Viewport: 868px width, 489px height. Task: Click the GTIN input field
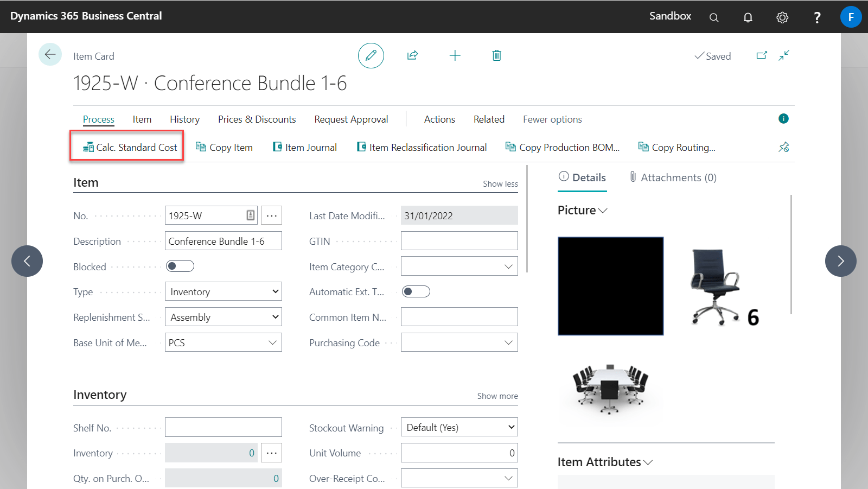[x=459, y=241]
